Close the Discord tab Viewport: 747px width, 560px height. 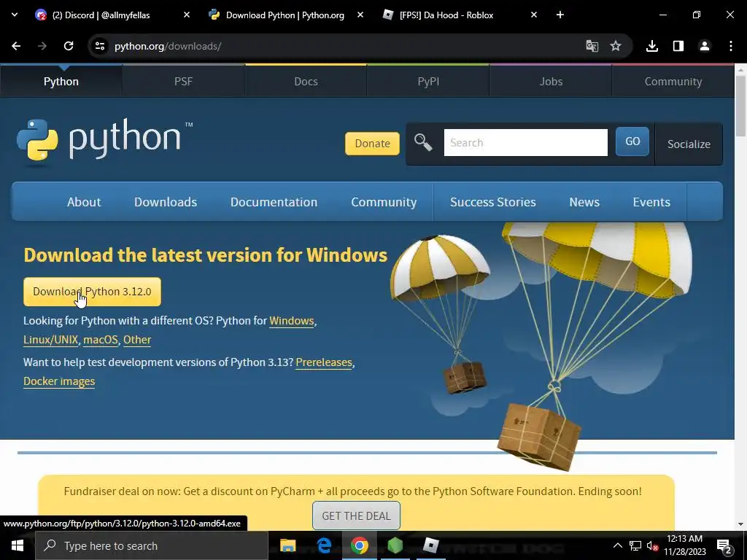click(187, 15)
